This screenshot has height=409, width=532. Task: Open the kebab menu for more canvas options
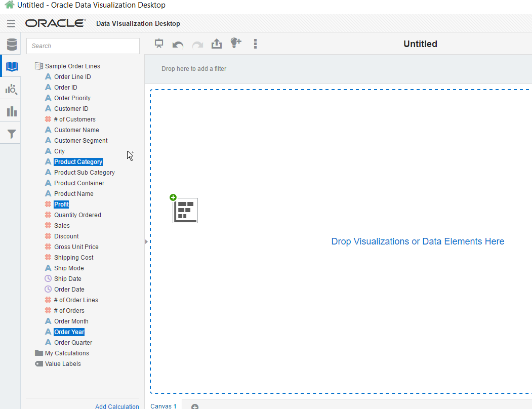(x=256, y=44)
